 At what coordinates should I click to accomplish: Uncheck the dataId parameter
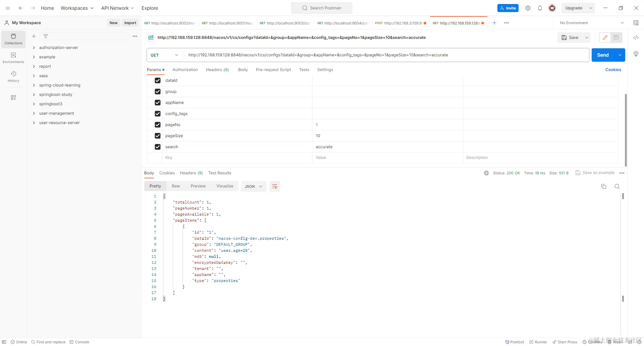(x=158, y=80)
